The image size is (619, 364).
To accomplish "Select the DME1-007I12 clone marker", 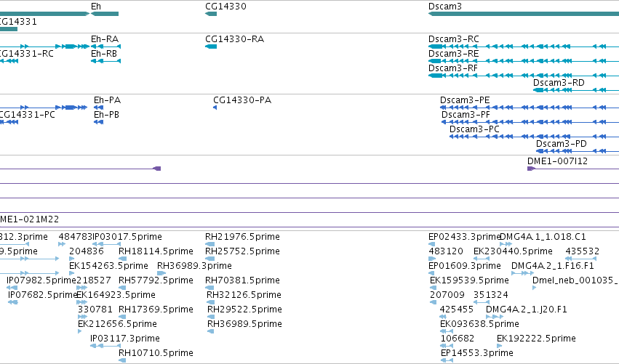I will point(532,169).
